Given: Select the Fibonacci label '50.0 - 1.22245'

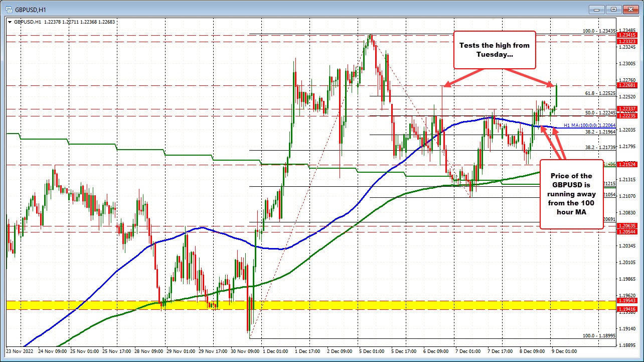Looking at the screenshot, I should [601, 113].
